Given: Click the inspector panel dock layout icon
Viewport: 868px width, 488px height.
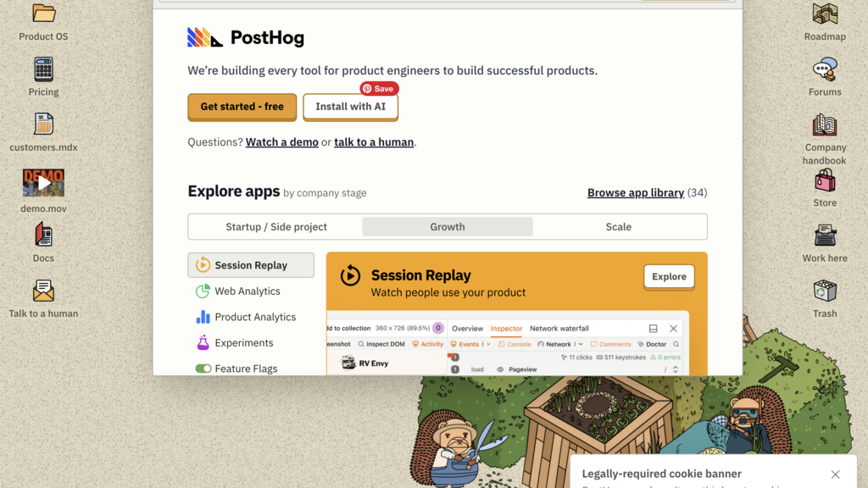Looking at the screenshot, I should pyautogui.click(x=654, y=329).
